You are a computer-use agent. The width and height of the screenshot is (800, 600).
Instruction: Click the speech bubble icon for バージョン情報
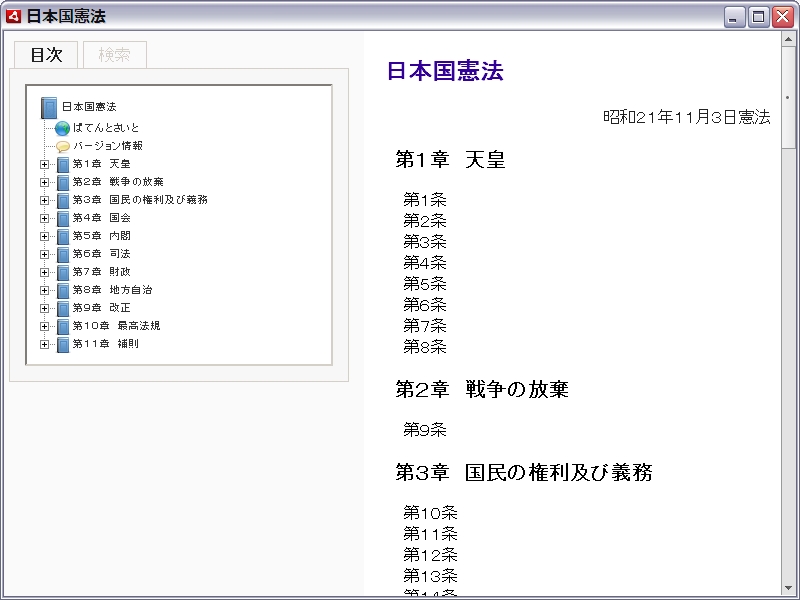(x=62, y=146)
